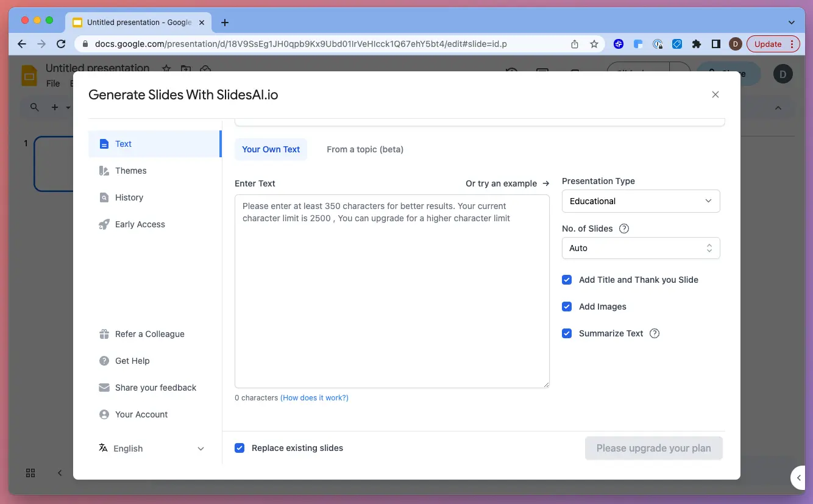813x504 pixels.
Task: Click the Slides grid view icon
Action: pyautogui.click(x=30, y=473)
